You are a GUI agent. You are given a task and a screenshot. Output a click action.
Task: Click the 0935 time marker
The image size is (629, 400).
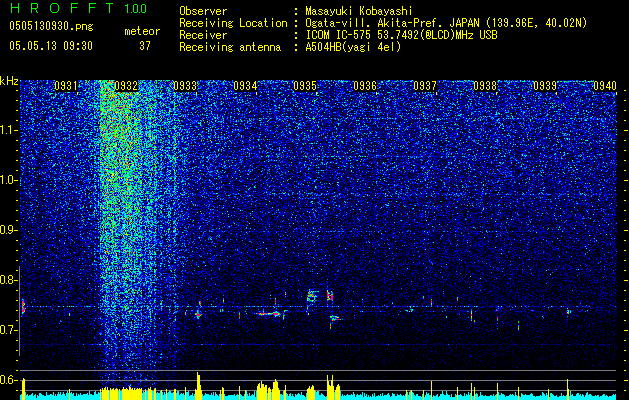tap(305, 86)
